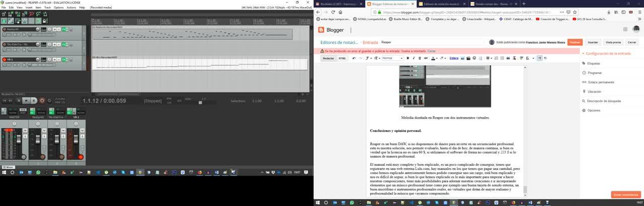
Task: Click Open project icon in REAPER toolbar
Action: (10, 14)
